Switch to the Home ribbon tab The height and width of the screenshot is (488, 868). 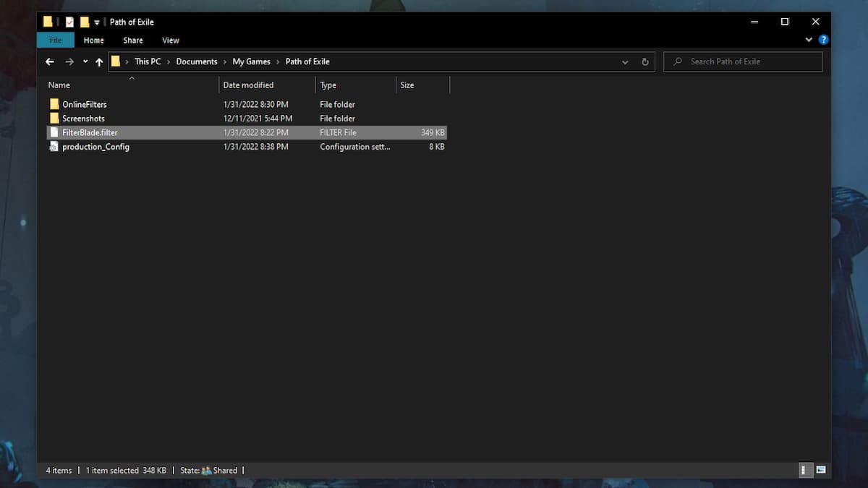94,40
